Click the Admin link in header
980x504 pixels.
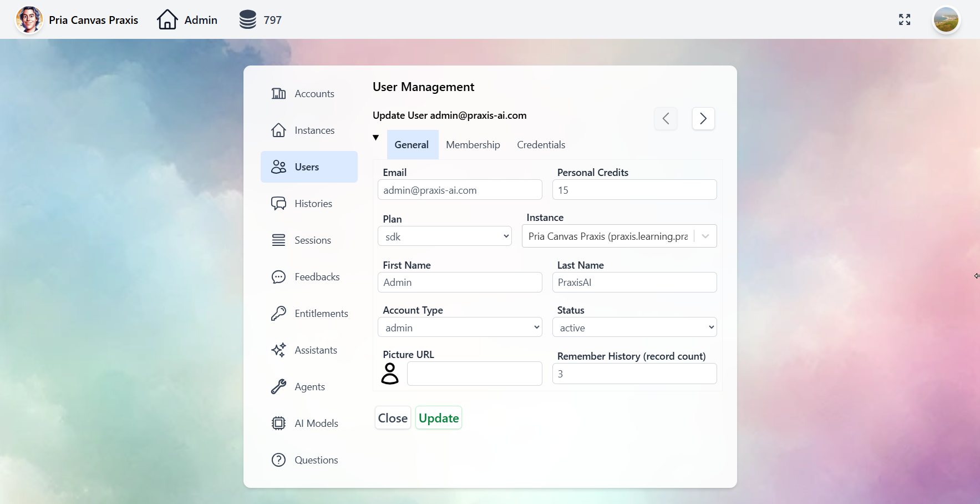pos(201,20)
